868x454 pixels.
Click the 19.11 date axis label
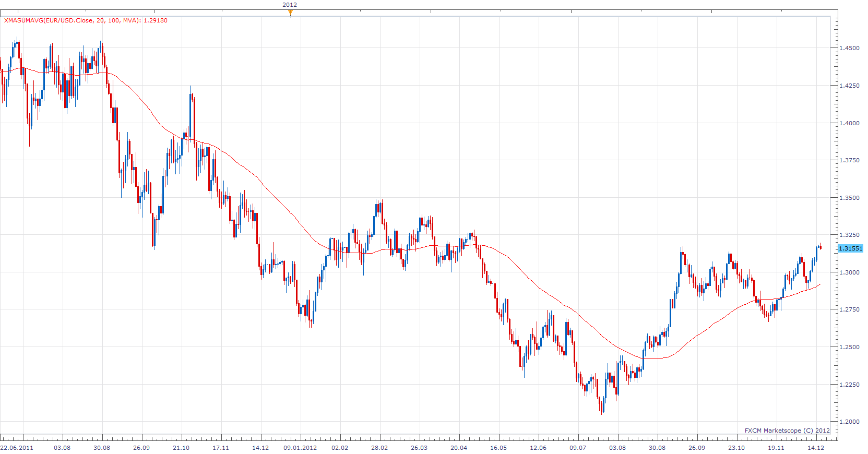pos(776,448)
